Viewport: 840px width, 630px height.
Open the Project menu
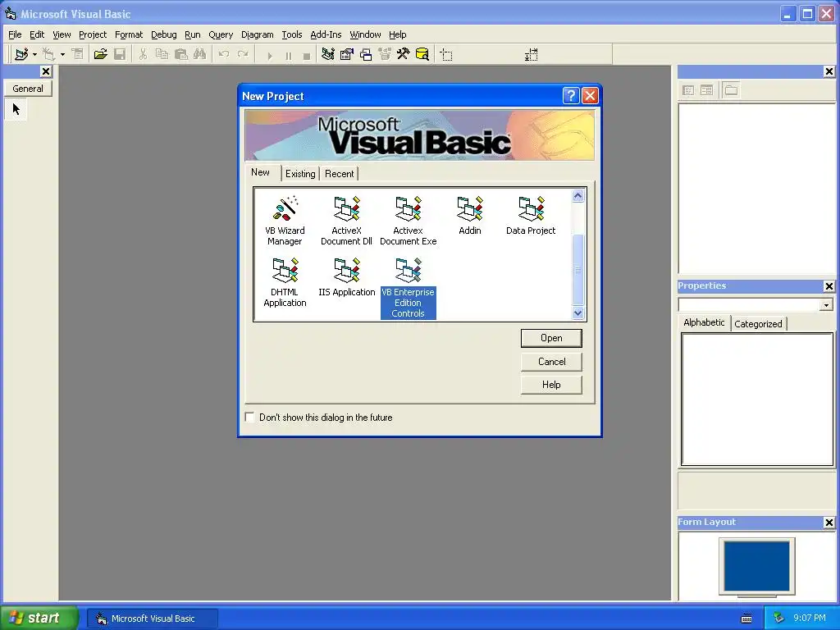pos(93,34)
